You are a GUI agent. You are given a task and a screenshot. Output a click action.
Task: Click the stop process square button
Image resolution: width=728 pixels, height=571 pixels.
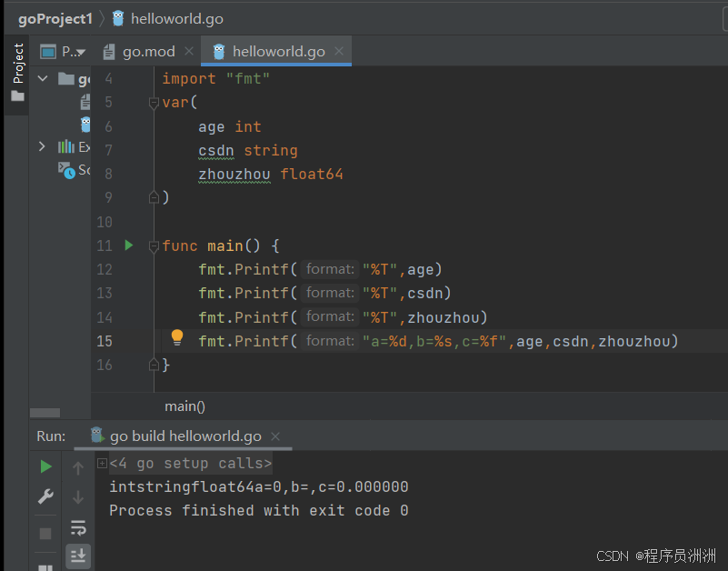tap(45, 534)
